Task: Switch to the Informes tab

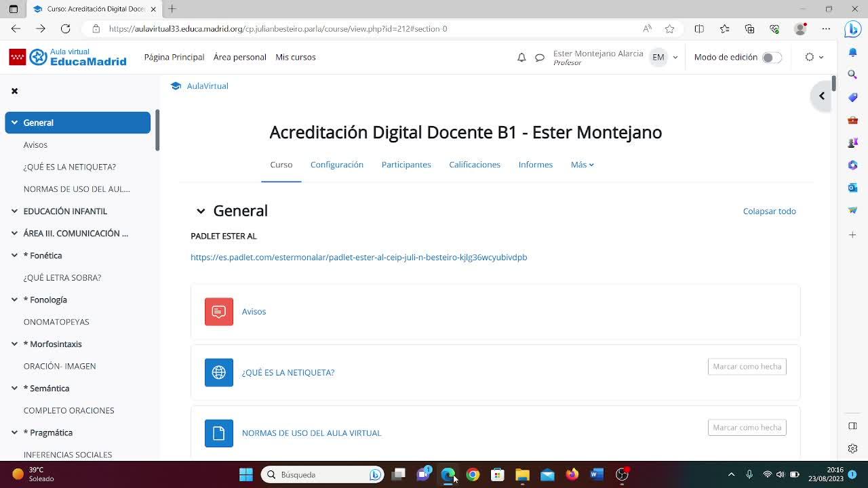Action: point(536,165)
